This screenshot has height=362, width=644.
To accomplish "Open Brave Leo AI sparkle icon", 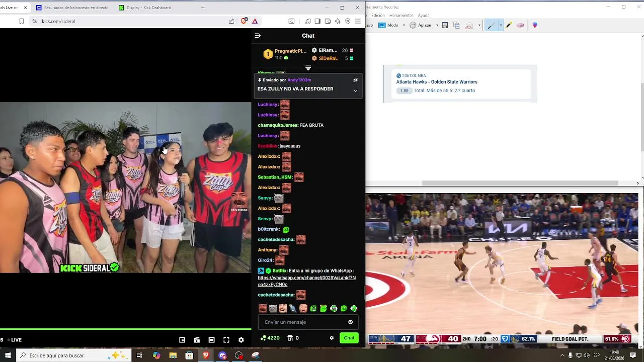I will coord(338,21).
